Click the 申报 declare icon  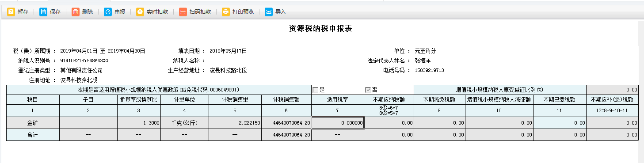(108, 12)
